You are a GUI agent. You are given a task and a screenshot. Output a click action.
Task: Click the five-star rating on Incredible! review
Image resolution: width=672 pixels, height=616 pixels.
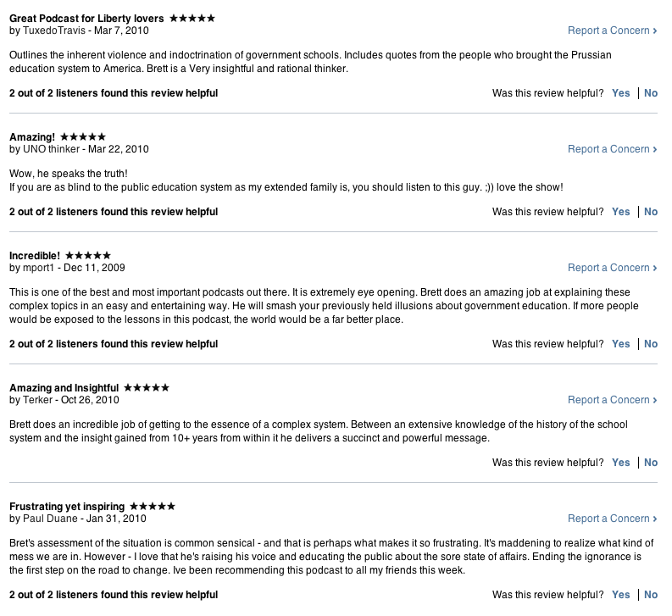coord(88,255)
